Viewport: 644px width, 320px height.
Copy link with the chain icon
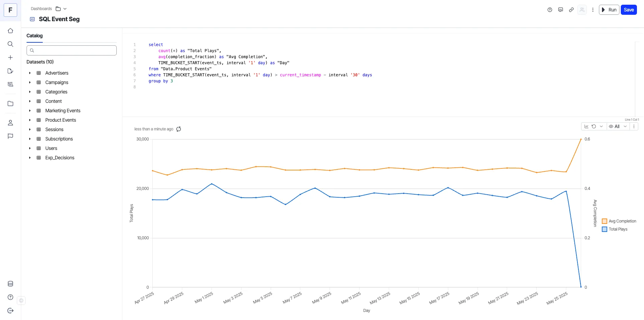[571, 10]
